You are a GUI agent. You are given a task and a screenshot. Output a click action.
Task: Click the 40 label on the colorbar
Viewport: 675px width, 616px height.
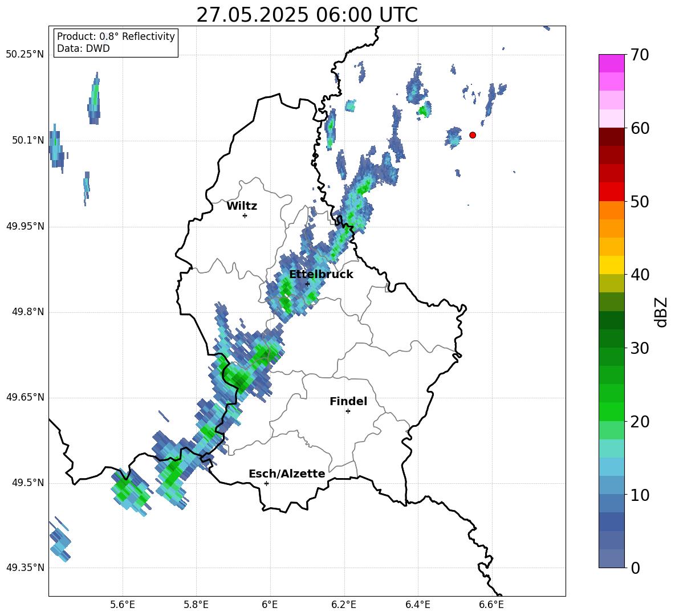coord(639,275)
